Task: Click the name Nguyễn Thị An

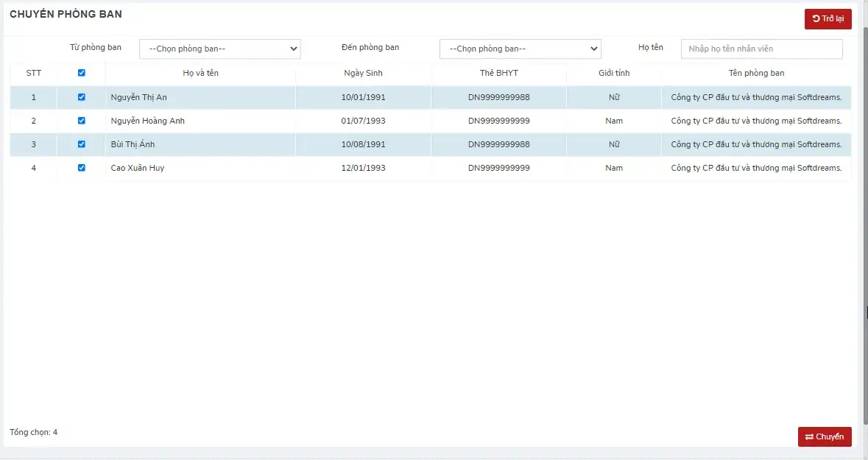Action: pos(138,97)
